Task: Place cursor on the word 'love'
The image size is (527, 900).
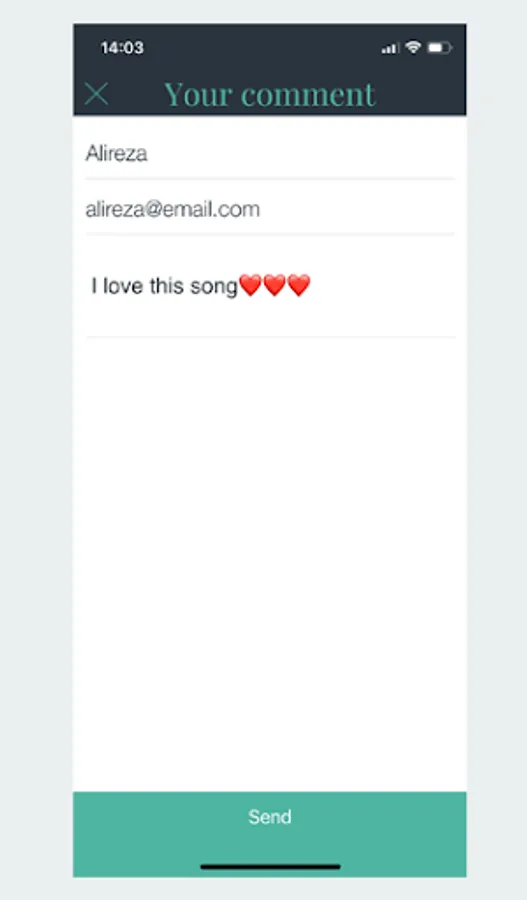Action: click(123, 285)
